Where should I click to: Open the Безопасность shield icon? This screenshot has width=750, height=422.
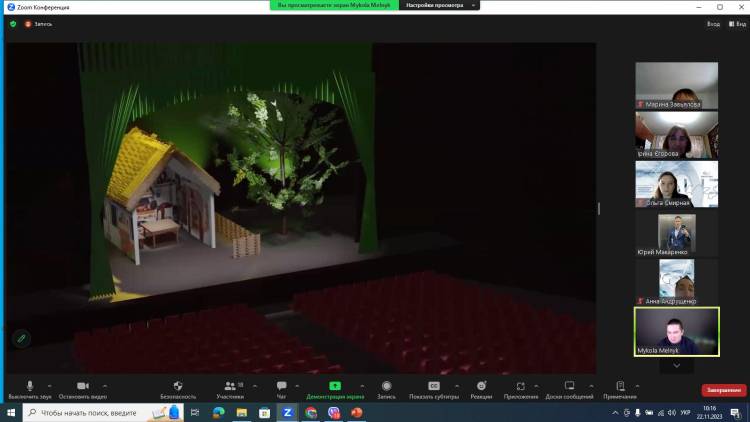point(178,386)
